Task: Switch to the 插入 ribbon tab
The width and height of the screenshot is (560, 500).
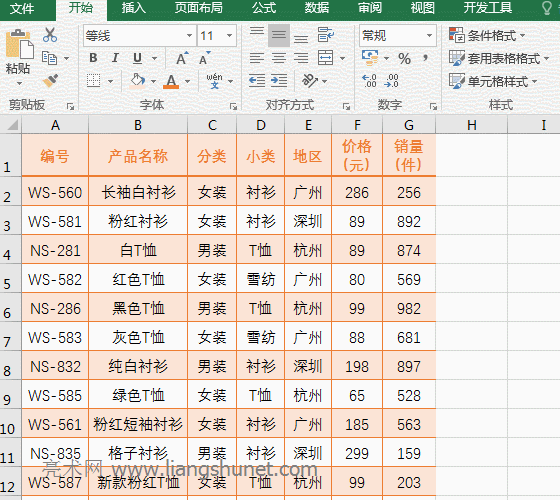Action: pyautogui.click(x=133, y=8)
